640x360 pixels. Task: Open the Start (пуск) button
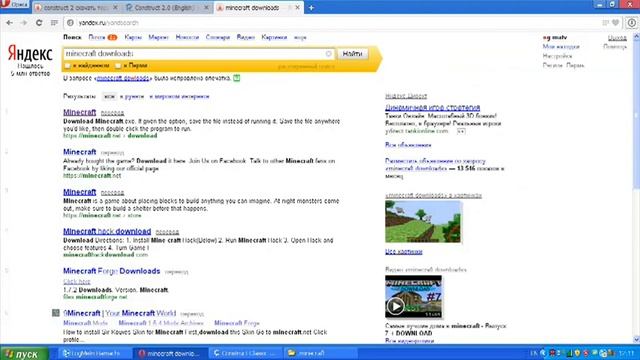(24, 353)
